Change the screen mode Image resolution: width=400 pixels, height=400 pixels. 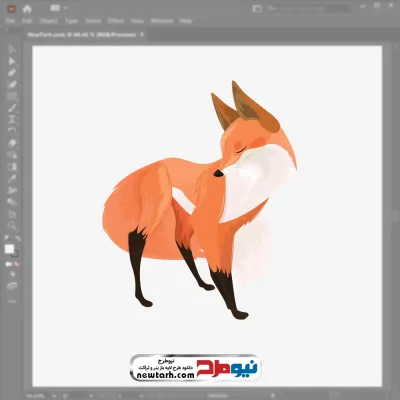12,286
